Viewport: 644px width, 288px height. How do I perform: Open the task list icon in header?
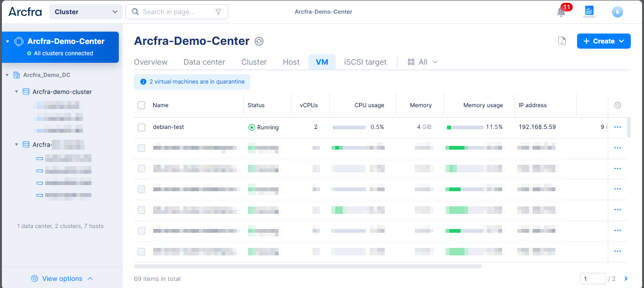coord(589,11)
